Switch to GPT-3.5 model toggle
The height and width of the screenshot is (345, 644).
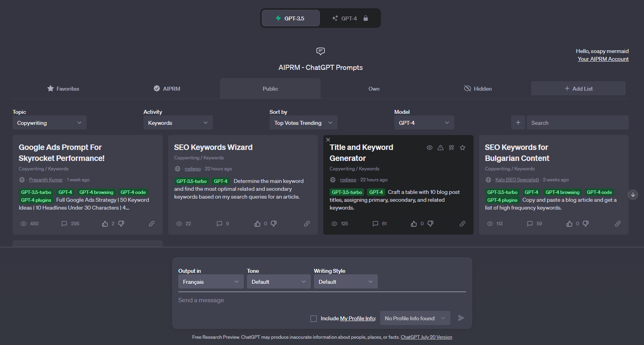tap(290, 18)
